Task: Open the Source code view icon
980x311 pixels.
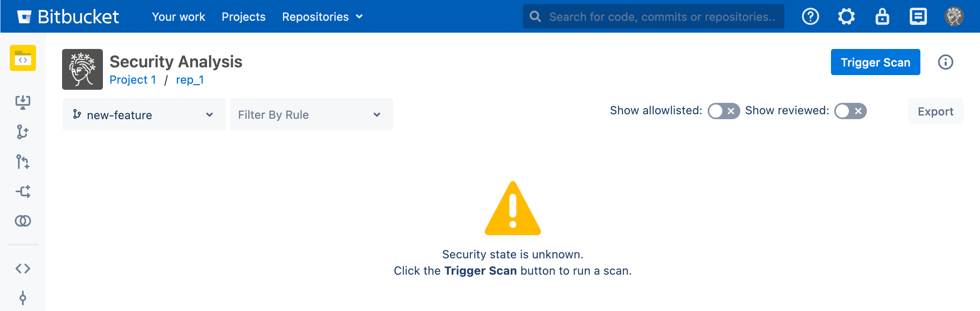Action: [x=23, y=269]
